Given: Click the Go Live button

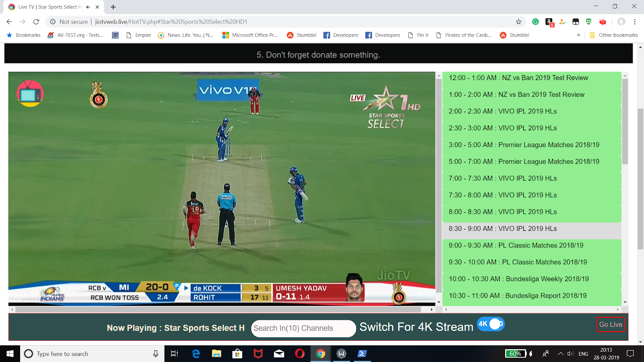Looking at the screenshot, I should coord(611,325).
